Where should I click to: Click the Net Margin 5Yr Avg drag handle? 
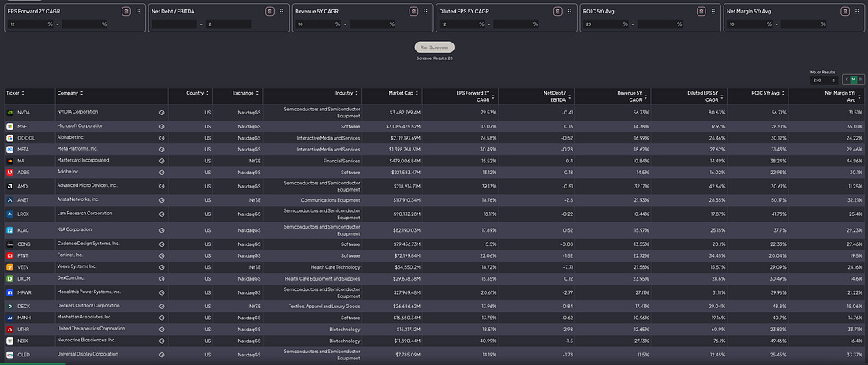click(858, 11)
